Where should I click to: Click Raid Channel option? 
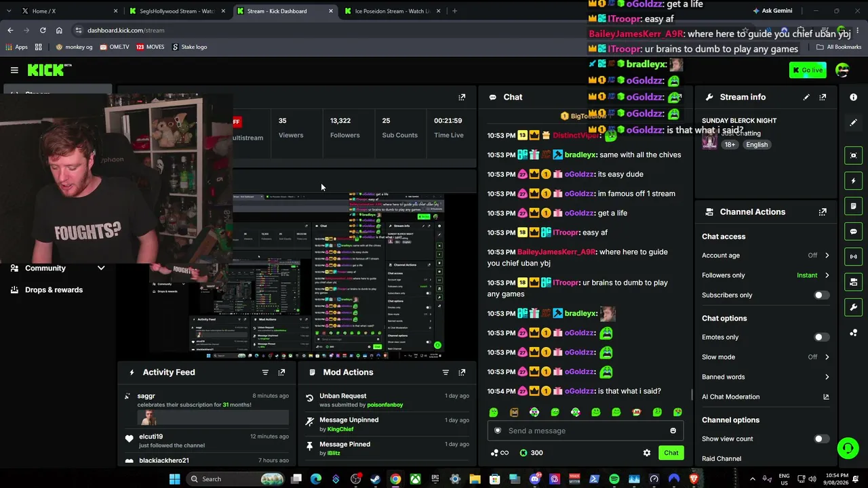[722, 459]
